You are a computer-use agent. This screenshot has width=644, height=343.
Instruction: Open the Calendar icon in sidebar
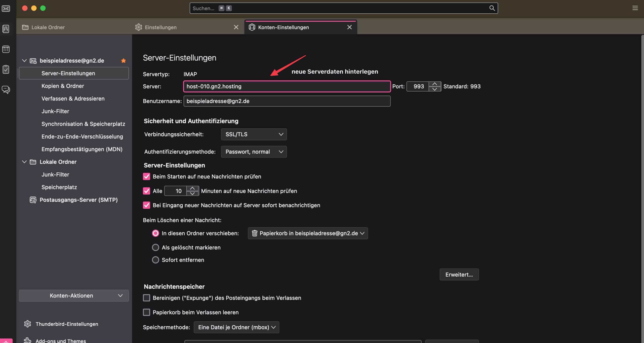point(6,49)
